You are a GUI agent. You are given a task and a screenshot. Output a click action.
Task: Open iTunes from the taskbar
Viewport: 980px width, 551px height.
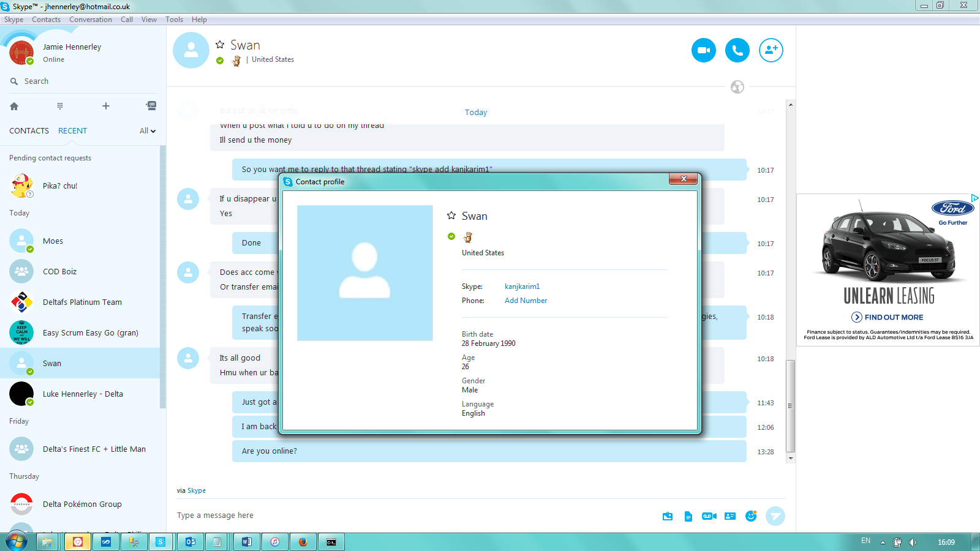(275, 542)
